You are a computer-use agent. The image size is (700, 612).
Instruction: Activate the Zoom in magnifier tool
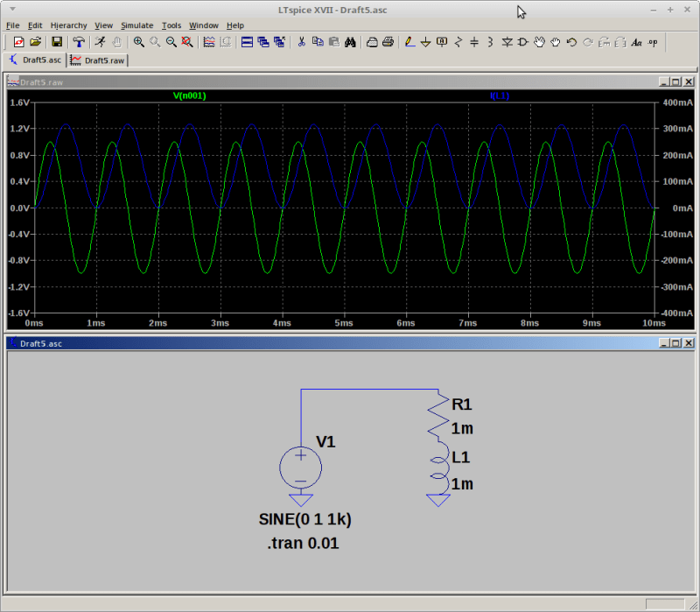coord(138,41)
